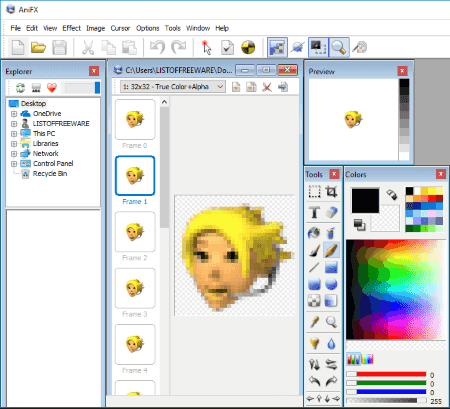Click the Line drawing tool
This screenshot has width=450, height=409.
pyautogui.click(x=314, y=267)
